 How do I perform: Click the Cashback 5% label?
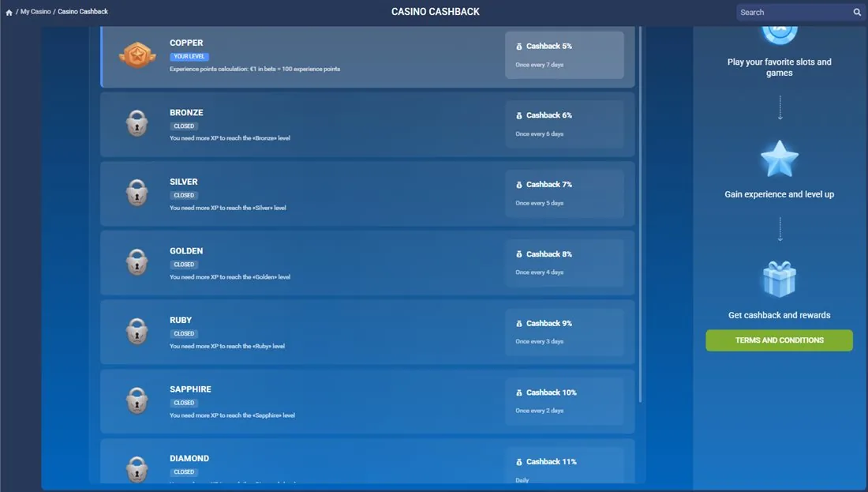tap(549, 47)
